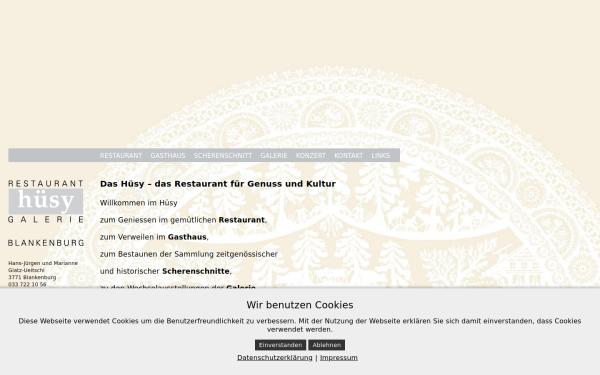Viewport: 600px width, 375px height.
Task: Click 'zum Bestaunen der Sammlung zeitgenössischer' line
Action: click(189, 254)
